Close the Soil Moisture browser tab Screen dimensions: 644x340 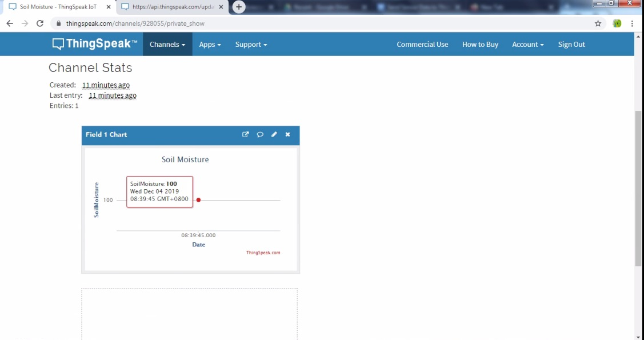[x=109, y=7]
